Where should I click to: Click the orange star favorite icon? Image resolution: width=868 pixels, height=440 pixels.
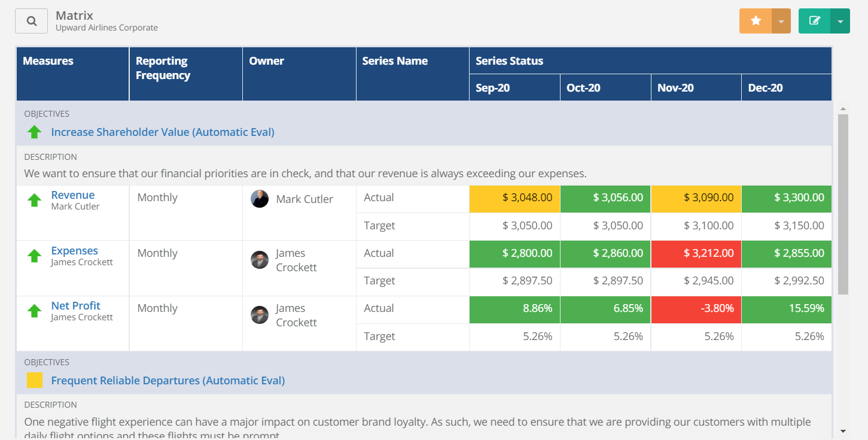(x=755, y=20)
